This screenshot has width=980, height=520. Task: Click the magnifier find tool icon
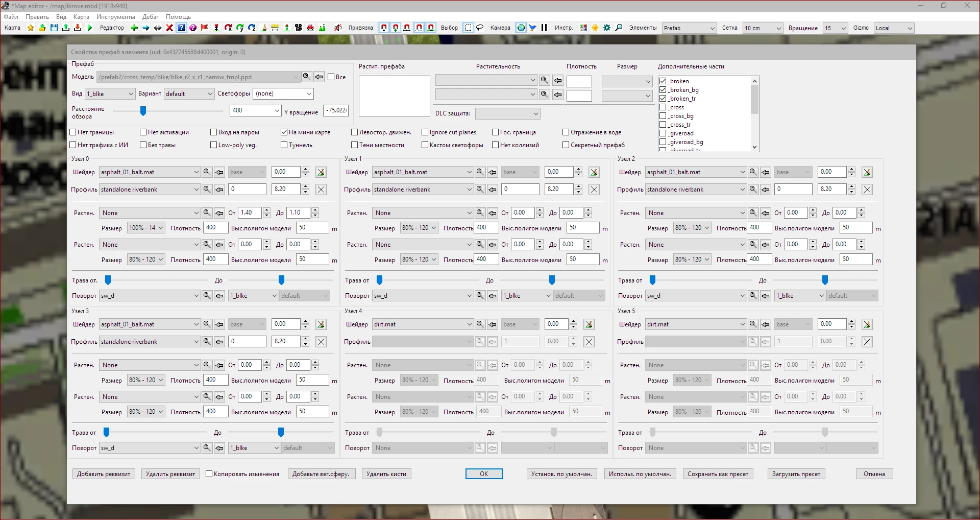pos(619,28)
